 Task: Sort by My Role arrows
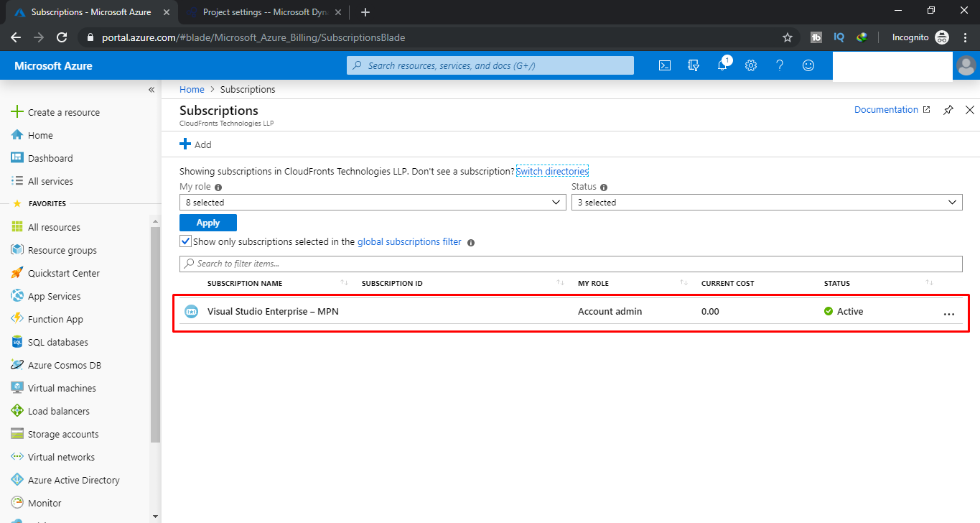[x=684, y=283]
